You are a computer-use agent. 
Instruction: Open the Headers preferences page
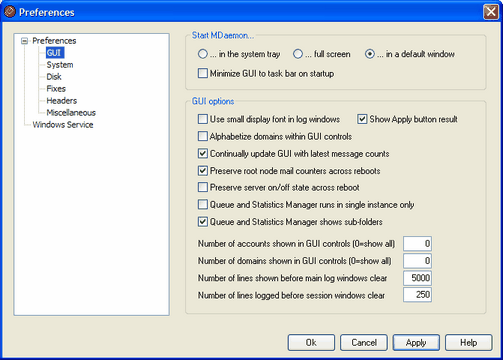[x=62, y=101]
